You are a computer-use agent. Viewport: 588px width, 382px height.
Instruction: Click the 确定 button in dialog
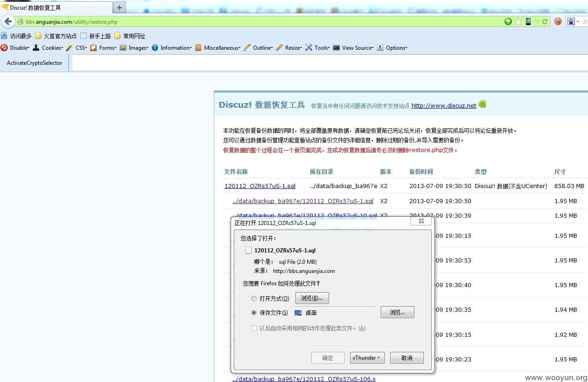328,358
